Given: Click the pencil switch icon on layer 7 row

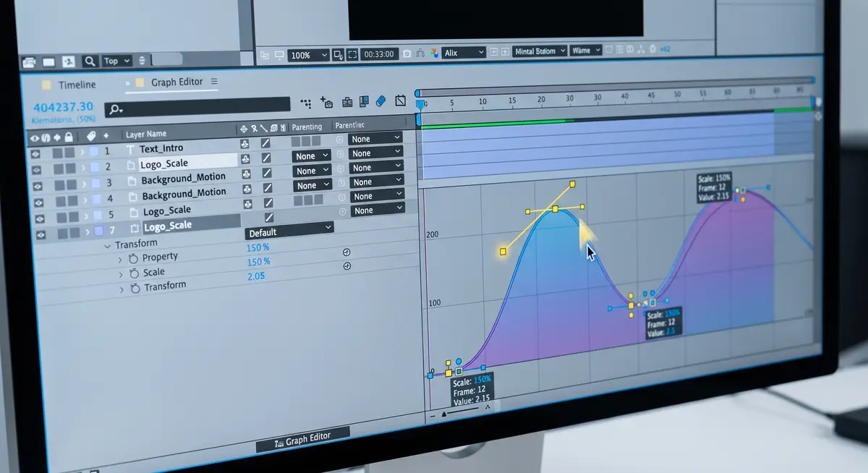Looking at the screenshot, I should pyautogui.click(x=269, y=217).
